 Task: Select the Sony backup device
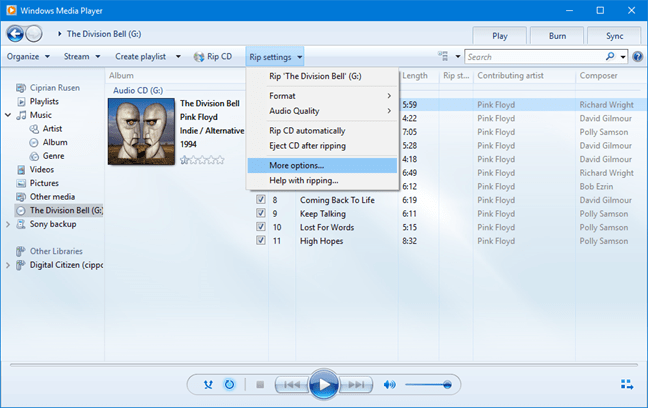52,224
